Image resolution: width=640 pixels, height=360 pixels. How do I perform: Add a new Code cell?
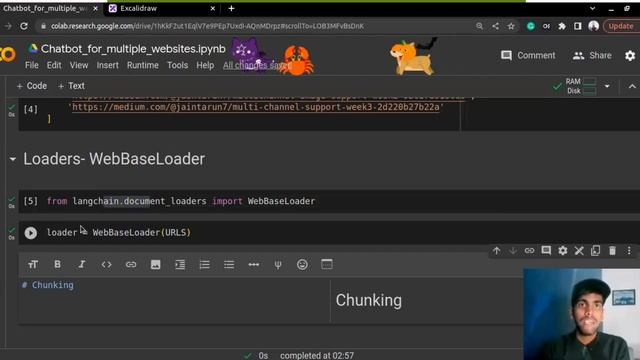click(31, 86)
